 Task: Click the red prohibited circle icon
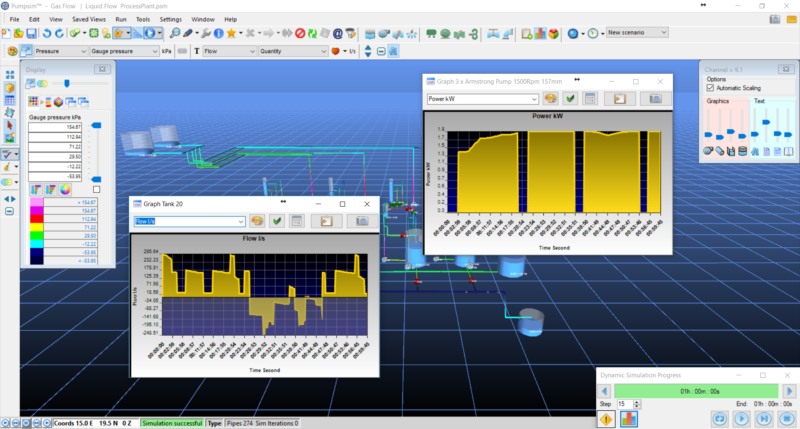[x=300, y=33]
